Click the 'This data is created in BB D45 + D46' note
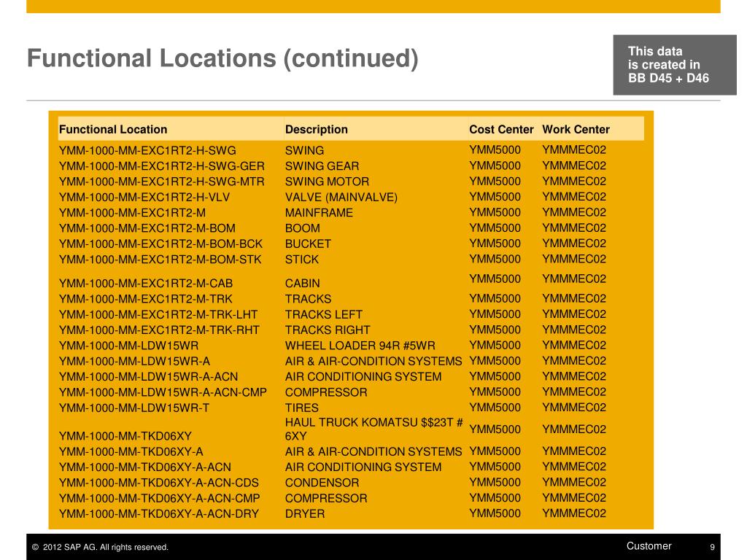747x560 pixels. point(674,65)
